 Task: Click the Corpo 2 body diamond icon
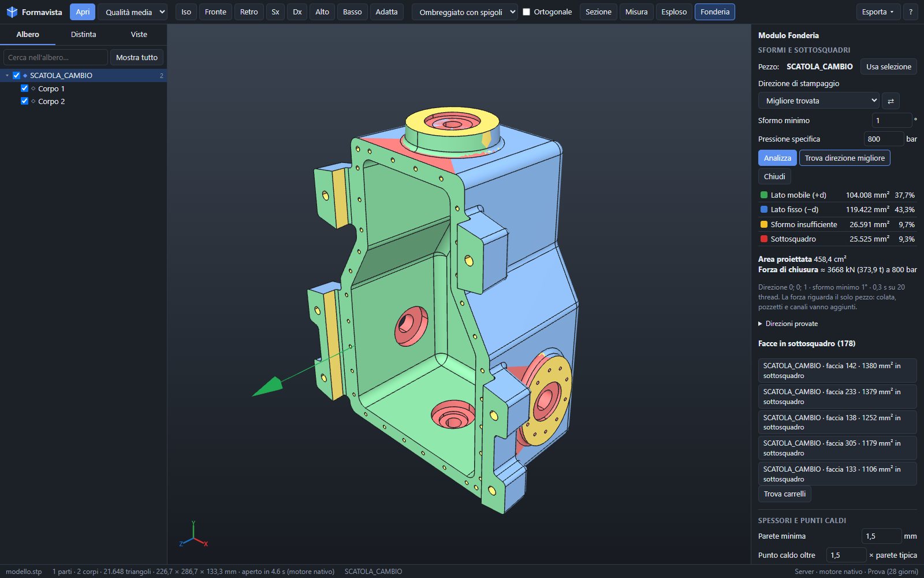33,101
